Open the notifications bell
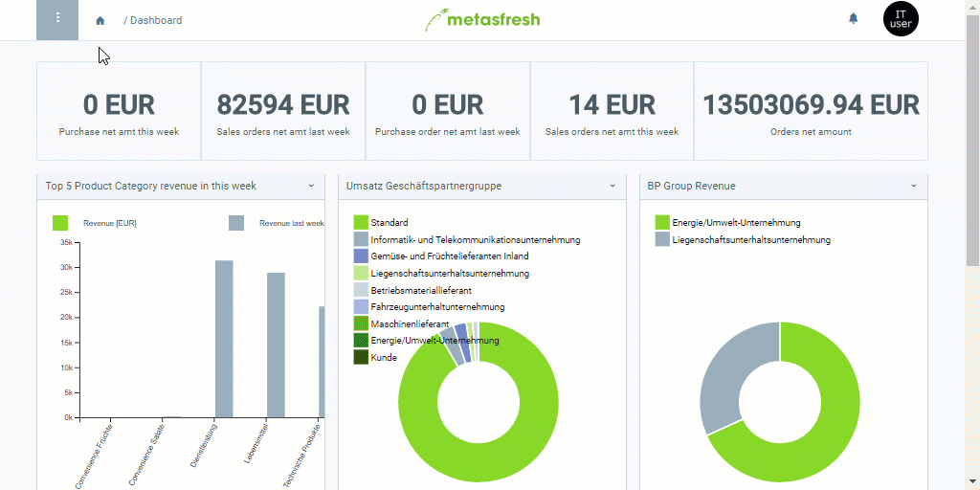This screenshot has height=490, width=980. tap(853, 19)
